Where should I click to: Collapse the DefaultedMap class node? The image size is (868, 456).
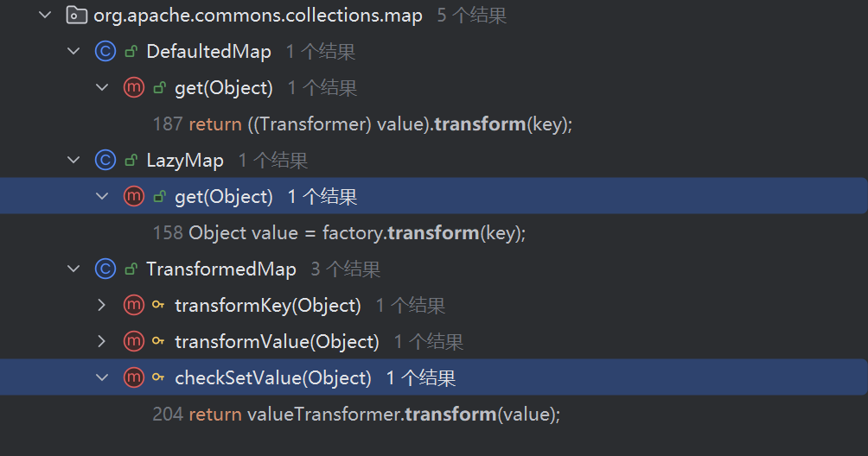(x=73, y=52)
